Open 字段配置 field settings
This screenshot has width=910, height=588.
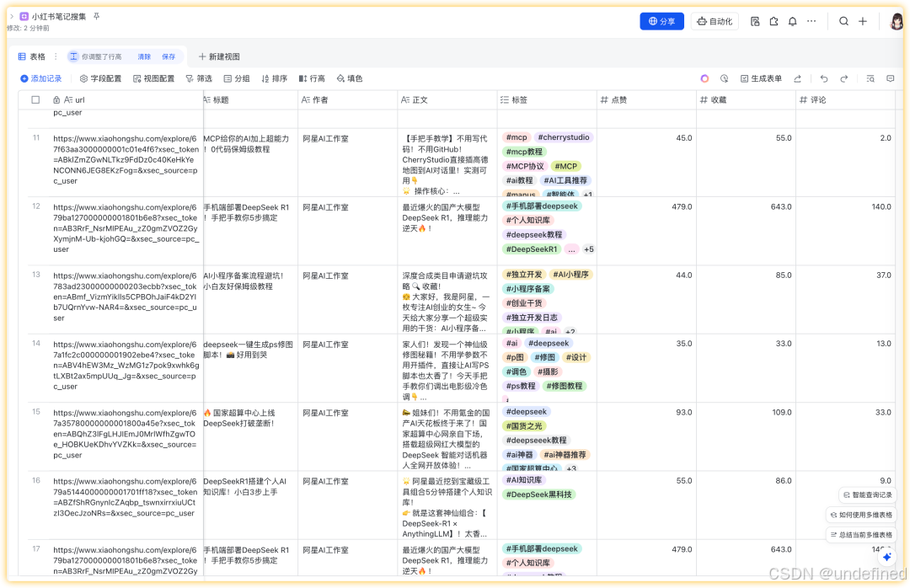point(100,78)
